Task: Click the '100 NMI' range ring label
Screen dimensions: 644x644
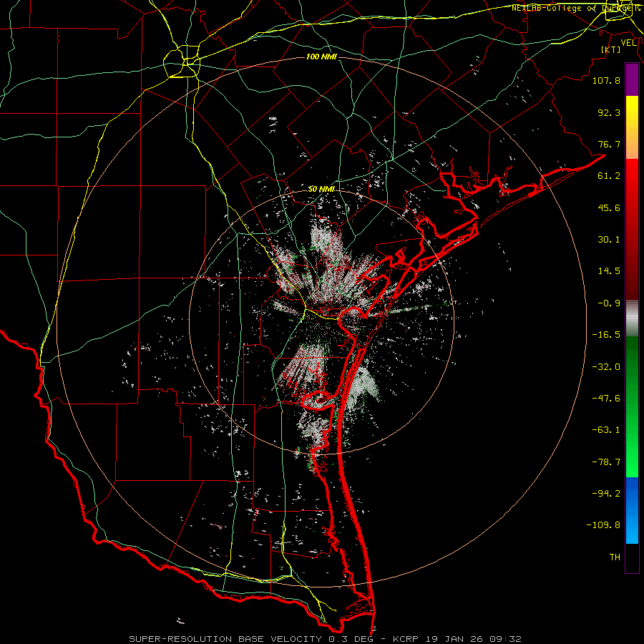Action: coord(321,57)
